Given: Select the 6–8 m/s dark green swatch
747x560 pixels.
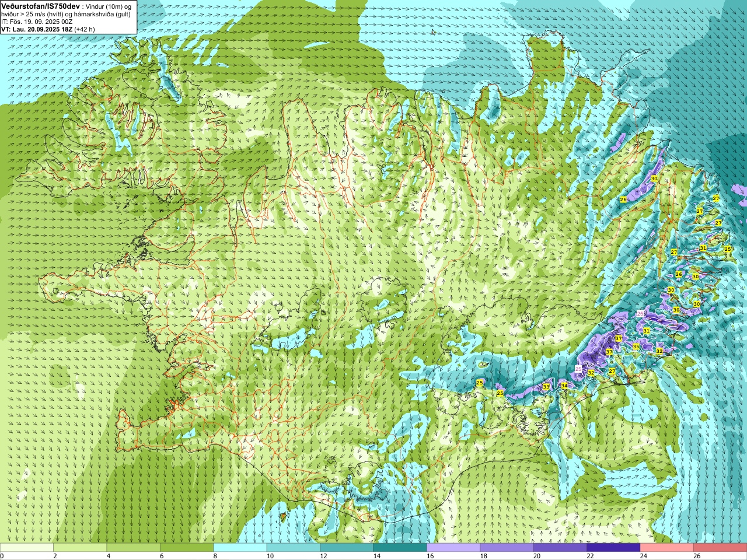Looking at the screenshot, I should coord(187,548).
